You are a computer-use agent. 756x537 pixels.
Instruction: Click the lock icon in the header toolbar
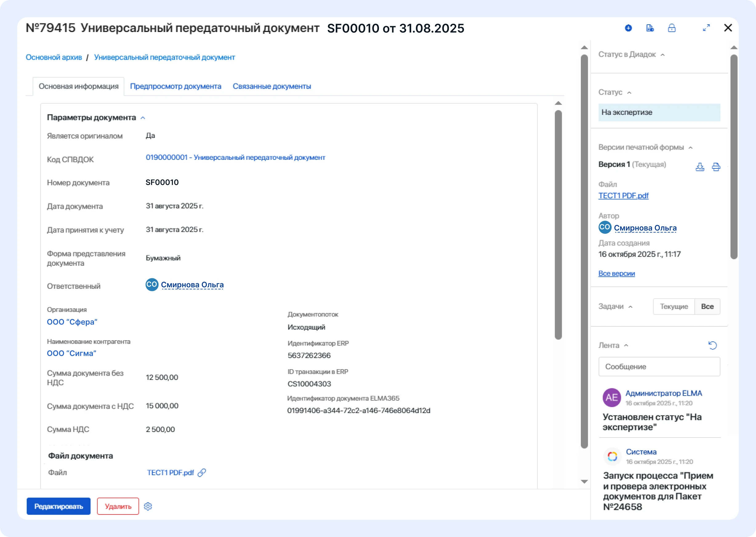click(x=672, y=28)
